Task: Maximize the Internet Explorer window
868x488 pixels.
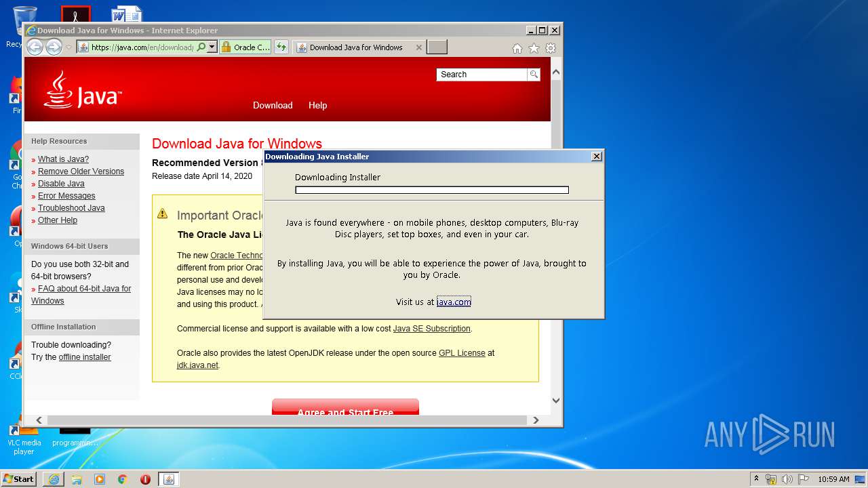Action: (542, 30)
